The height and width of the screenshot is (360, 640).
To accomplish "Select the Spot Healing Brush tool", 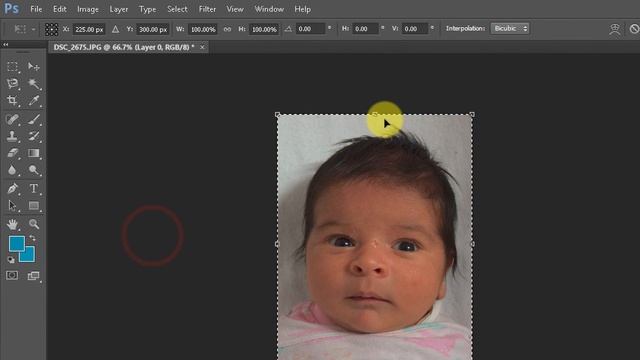I will point(12,119).
